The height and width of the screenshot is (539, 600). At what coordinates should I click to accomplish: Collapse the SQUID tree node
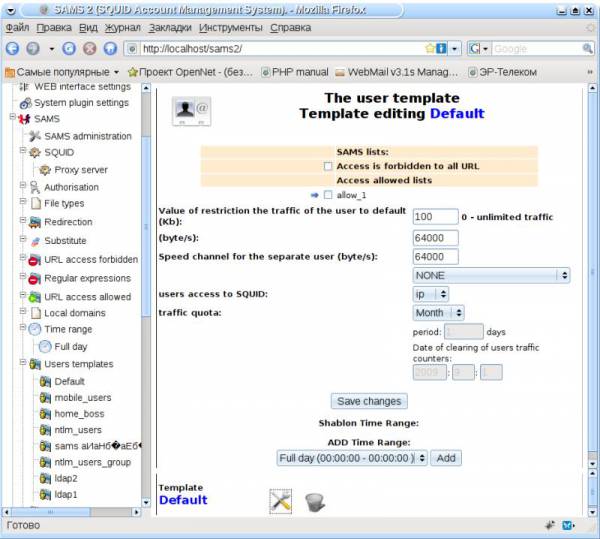tap(23, 150)
